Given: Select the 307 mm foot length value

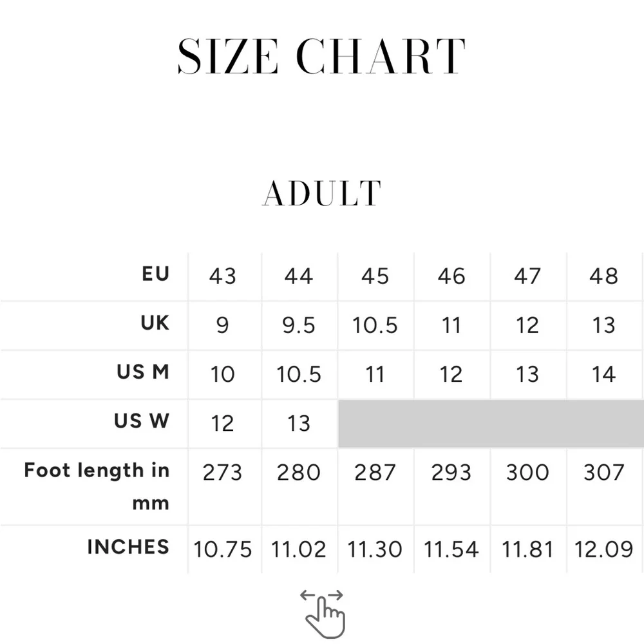Looking at the screenshot, I should point(604,472).
